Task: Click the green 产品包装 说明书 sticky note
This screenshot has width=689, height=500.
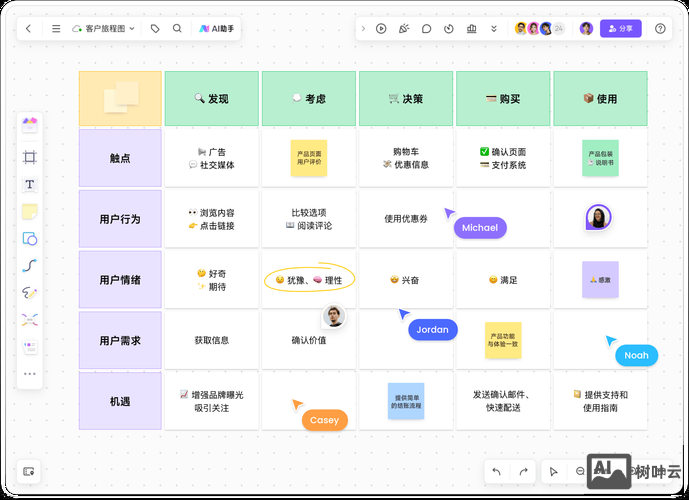Action: (x=600, y=158)
